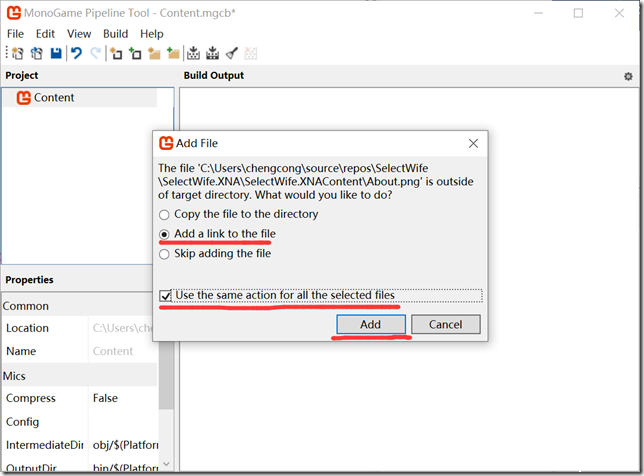Screen dimensions: 644x476
Task: Click the Open Project toolbar icon
Action: [36, 53]
